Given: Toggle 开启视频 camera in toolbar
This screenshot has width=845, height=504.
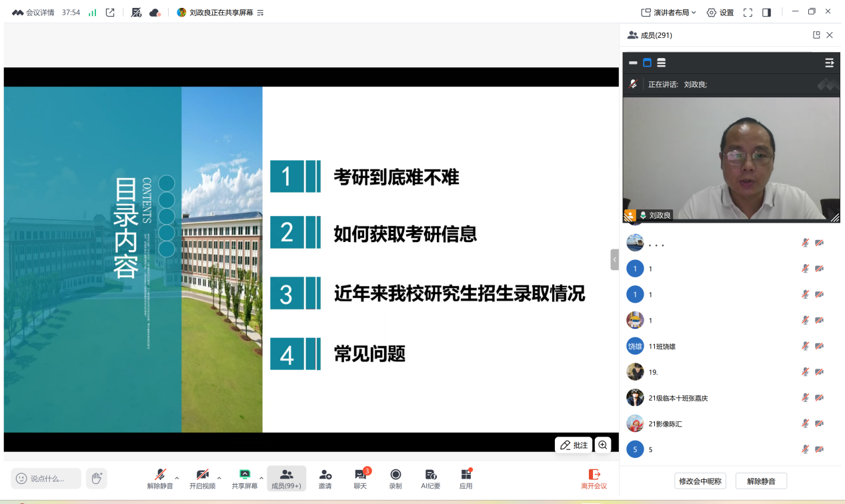Looking at the screenshot, I should [202, 478].
